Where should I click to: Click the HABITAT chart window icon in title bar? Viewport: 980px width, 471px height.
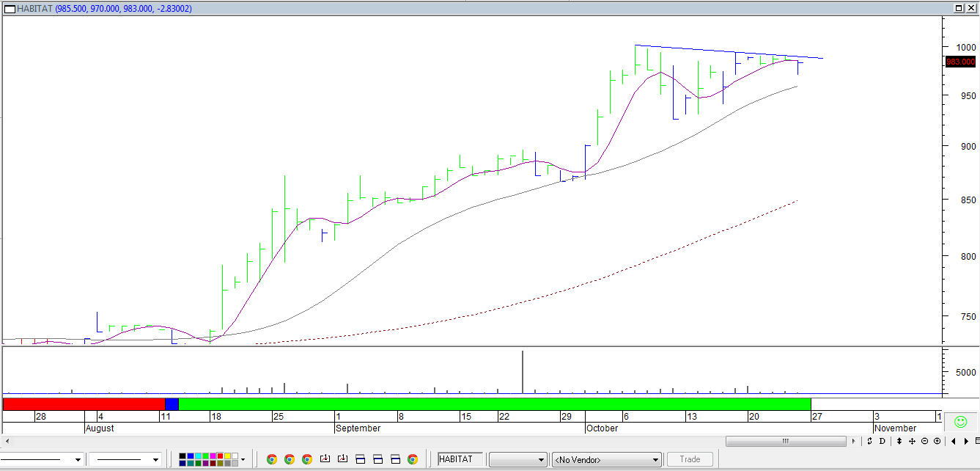[9, 8]
